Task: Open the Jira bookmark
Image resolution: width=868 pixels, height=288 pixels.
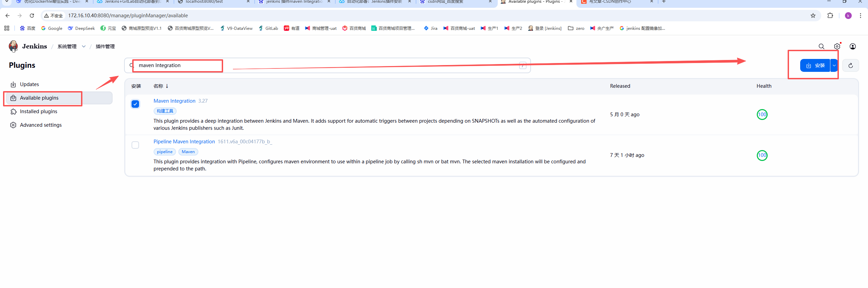Action: point(431,28)
